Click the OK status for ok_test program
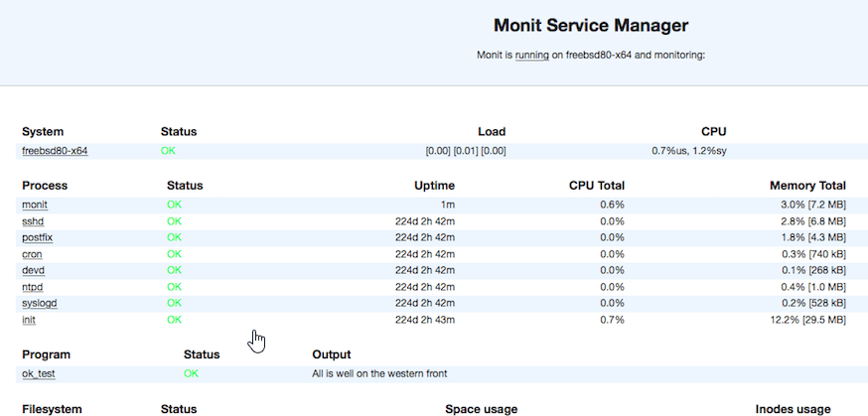 192,373
